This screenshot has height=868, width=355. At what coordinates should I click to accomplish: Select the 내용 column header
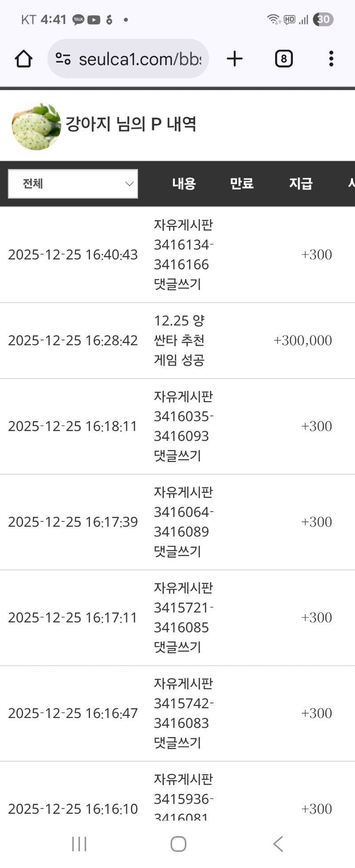[x=184, y=184]
